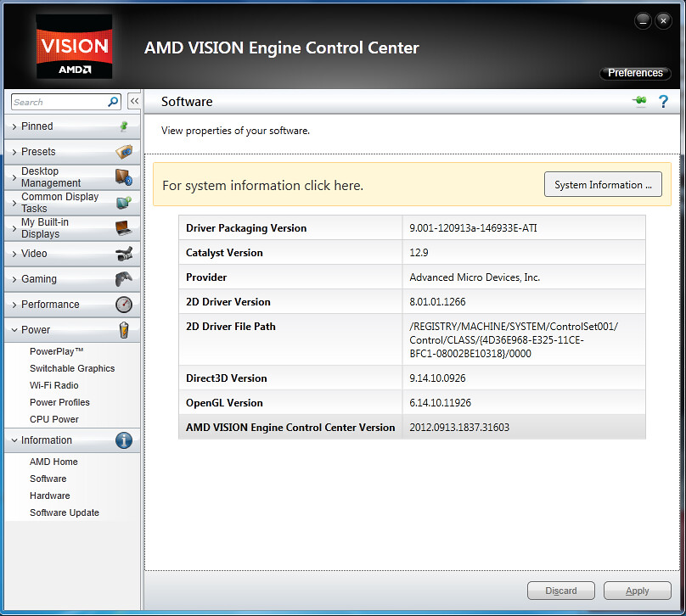Open the Wi-Fi Radio page
This screenshot has height=616, width=686.
(54, 385)
